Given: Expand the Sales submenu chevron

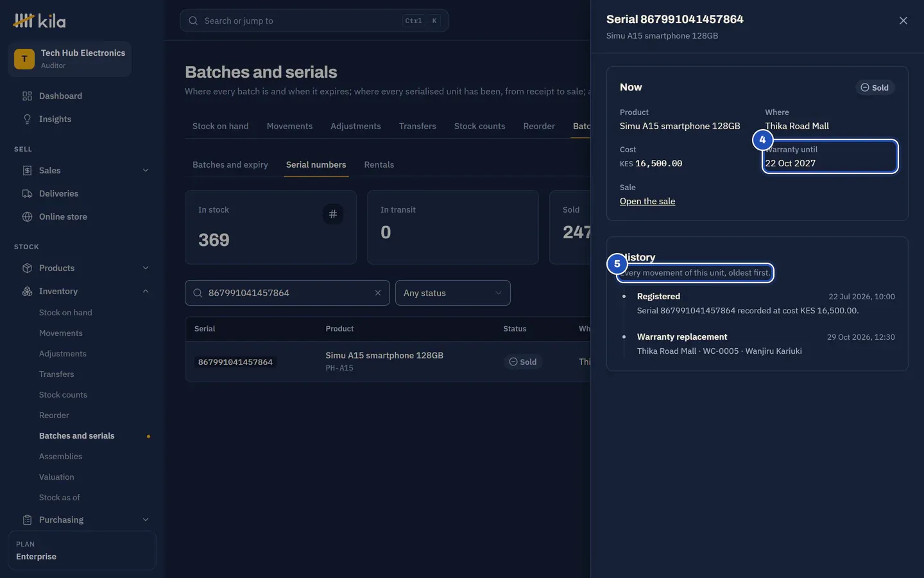Looking at the screenshot, I should [x=146, y=171].
